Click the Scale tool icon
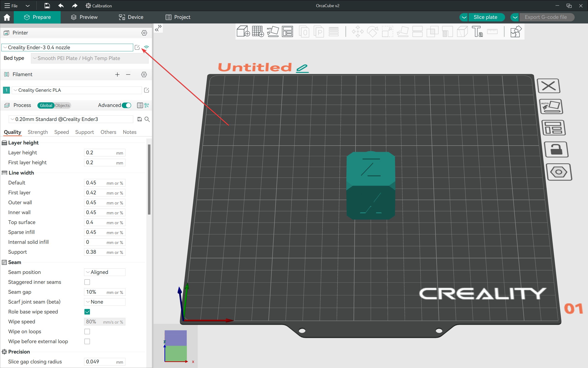588x368 pixels. pos(387,32)
